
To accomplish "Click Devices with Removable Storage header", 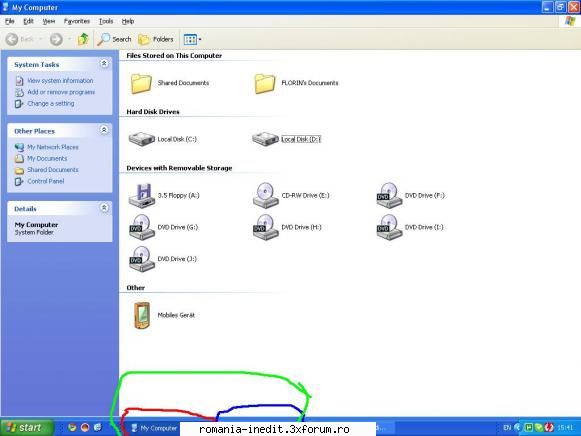I will 179,168.
